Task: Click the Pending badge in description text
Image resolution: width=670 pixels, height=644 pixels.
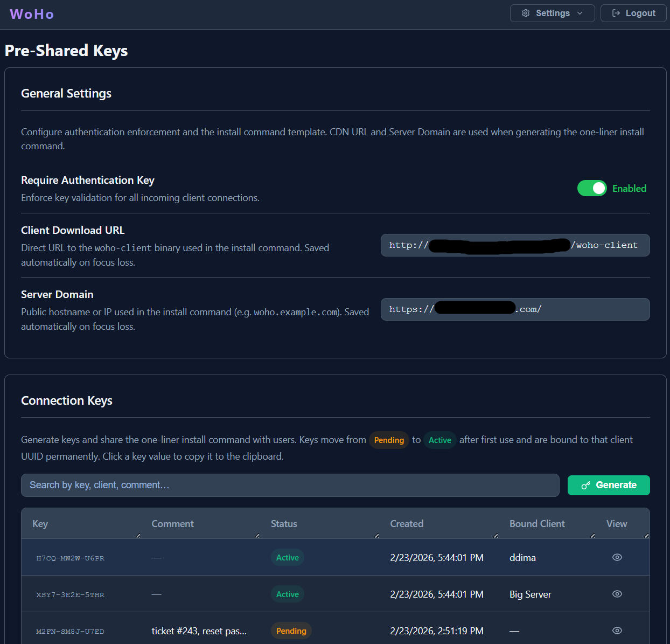Action: (x=389, y=440)
